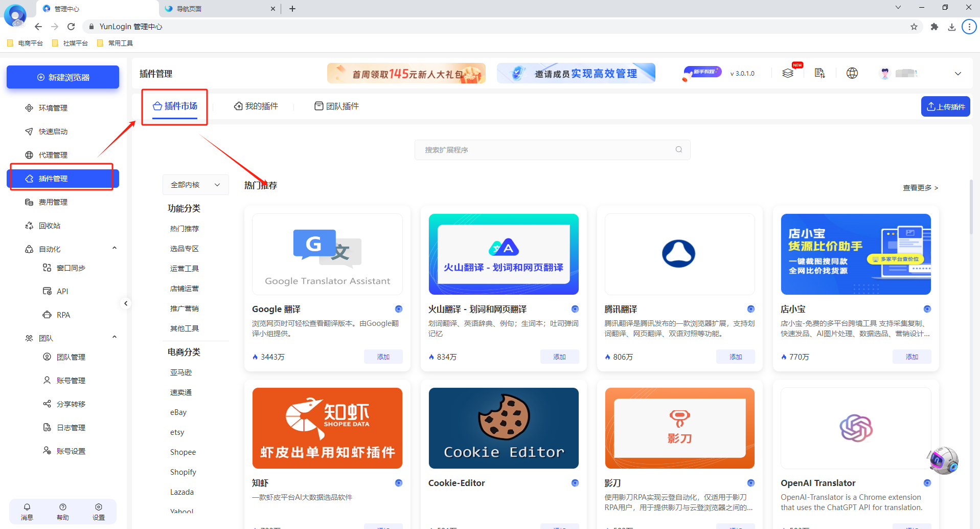980x529 pixels.
Task: Click the document list icon in header
Action: (820, 73)
